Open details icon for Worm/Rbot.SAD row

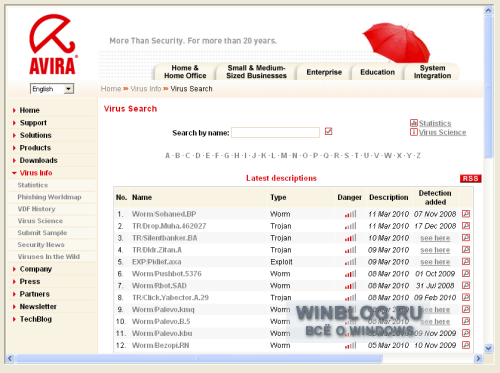click(466, 285)
